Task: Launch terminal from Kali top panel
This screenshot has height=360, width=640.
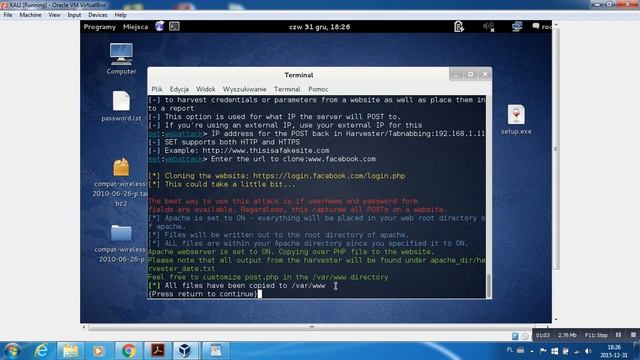Action: coord(174,27)
